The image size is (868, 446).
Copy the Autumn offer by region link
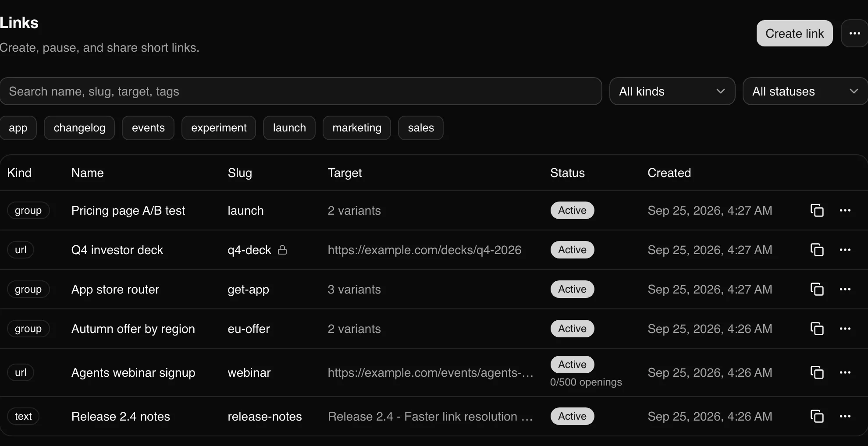click(x=817, y=329)
